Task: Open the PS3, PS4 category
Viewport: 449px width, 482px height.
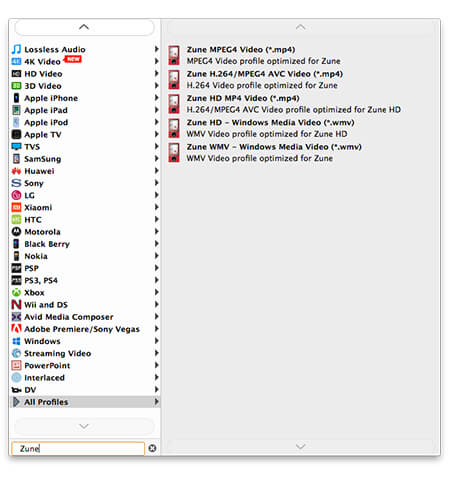Action: click(x=85, y=280)
